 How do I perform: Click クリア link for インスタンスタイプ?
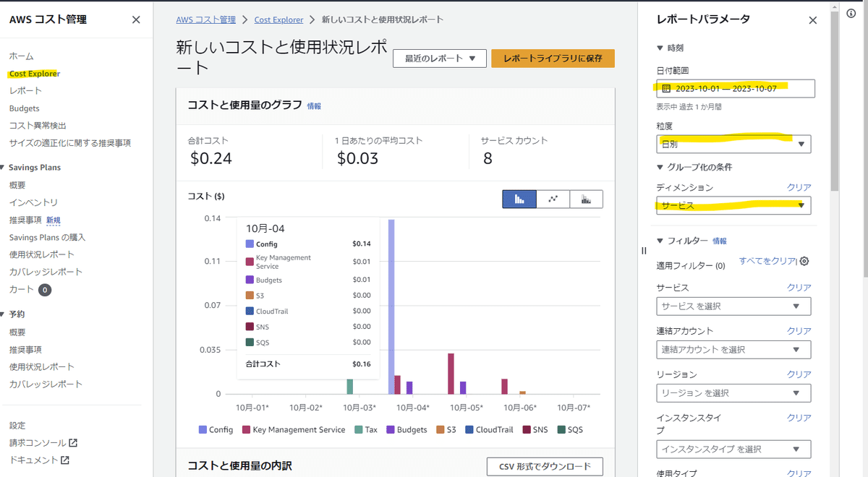(799, 418)
